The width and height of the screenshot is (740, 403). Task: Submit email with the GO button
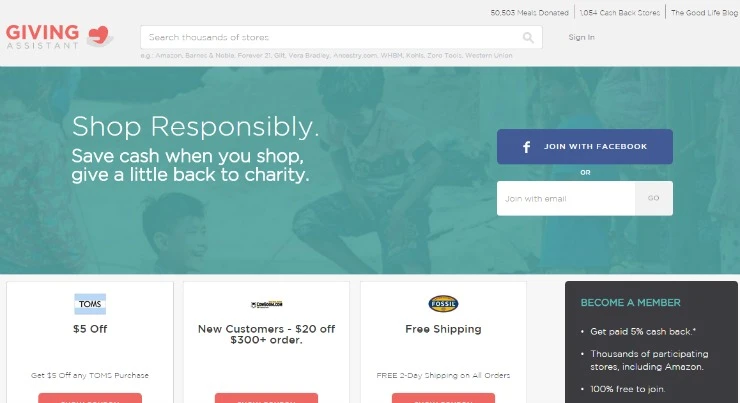tap(654, 199)
